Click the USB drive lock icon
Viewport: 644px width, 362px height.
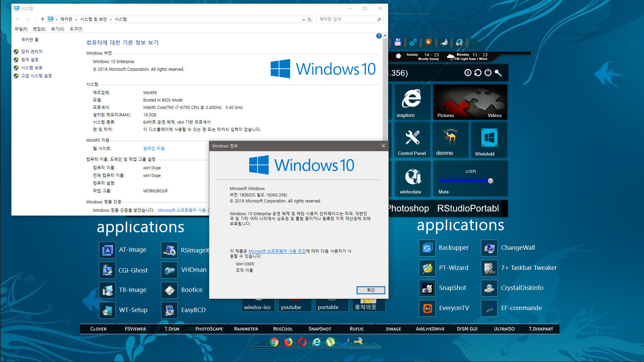tap(444, 42)
